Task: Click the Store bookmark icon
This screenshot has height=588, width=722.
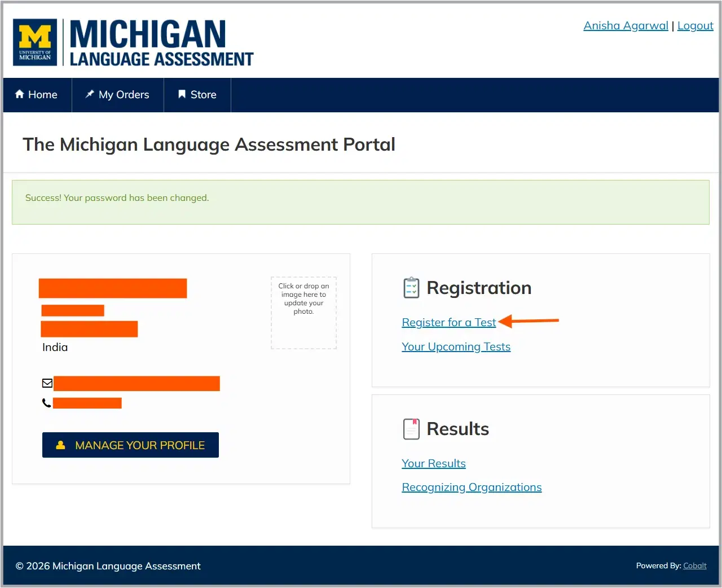Action: pos(182,94)
